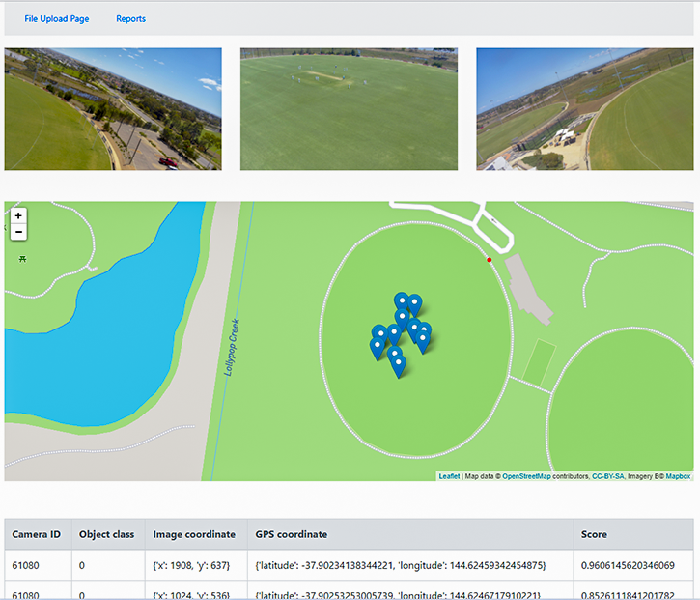Viewport: 700px width, 600px height.
Task: Open the OpenStreetMap attribution link
Action: pos(526,476)
